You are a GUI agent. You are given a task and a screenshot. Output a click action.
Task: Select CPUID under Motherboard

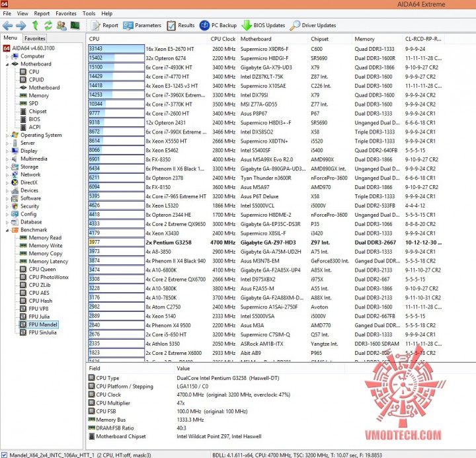point(32,79)
